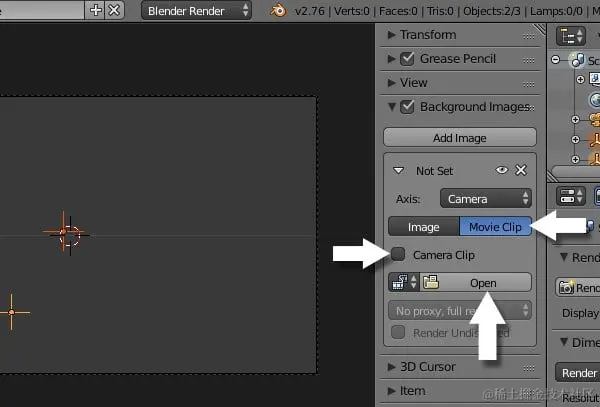Click the grip handle on the View panel
Viewport: 600px width, 407px height.
pyautogui.click(x=529, y=85)
